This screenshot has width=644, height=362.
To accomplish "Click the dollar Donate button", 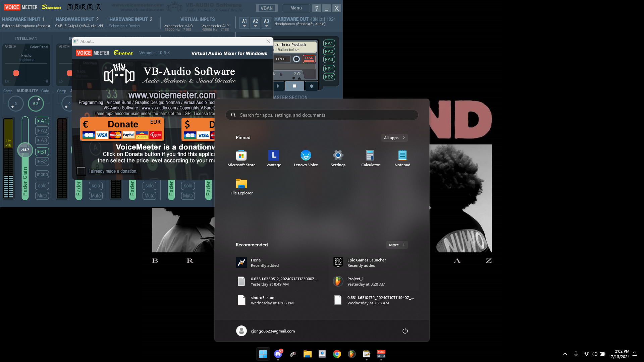I will (198, 129).
